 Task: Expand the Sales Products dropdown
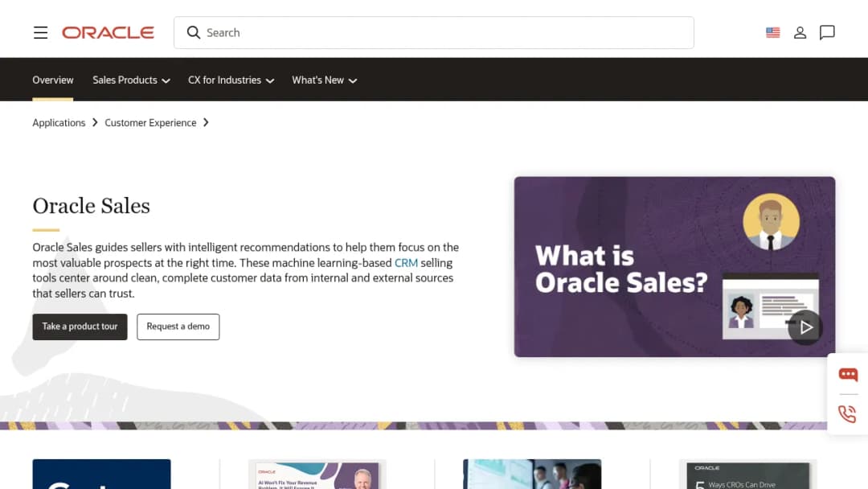(x=131, y=80)
